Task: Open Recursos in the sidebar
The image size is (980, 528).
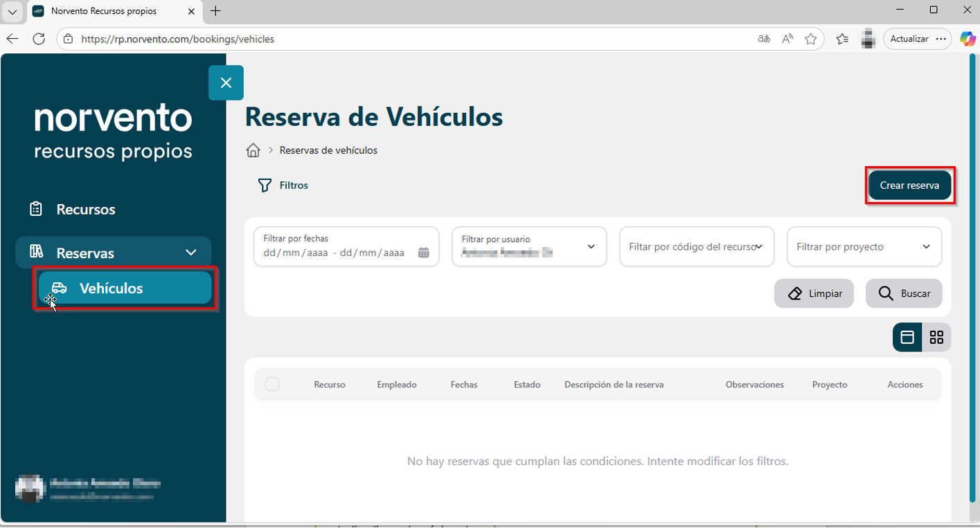Action: click(86, 209)
